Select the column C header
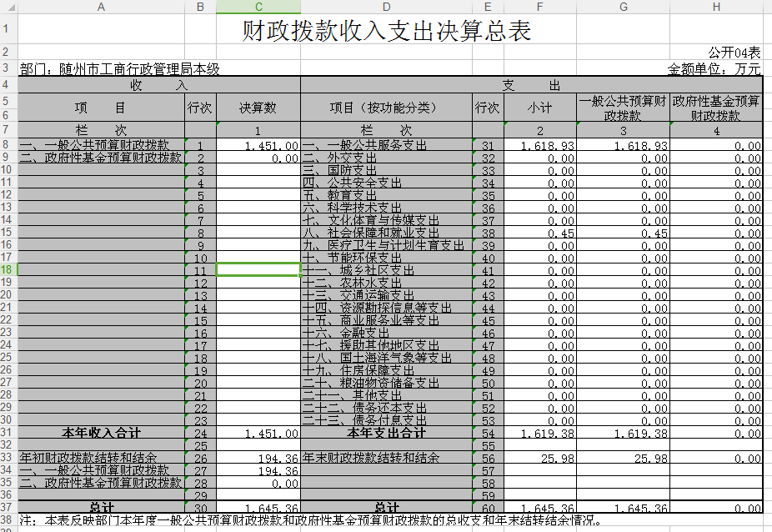The image size is (772, 532). tap(258, 7)
